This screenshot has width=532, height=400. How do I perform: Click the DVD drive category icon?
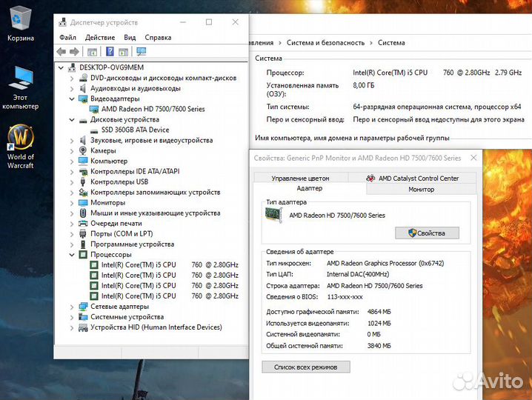click(83, 78)
